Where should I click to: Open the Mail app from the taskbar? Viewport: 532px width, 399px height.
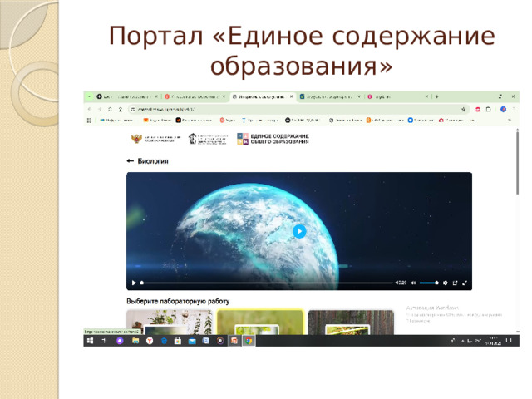pyautogui.click(x=192, y=341)
